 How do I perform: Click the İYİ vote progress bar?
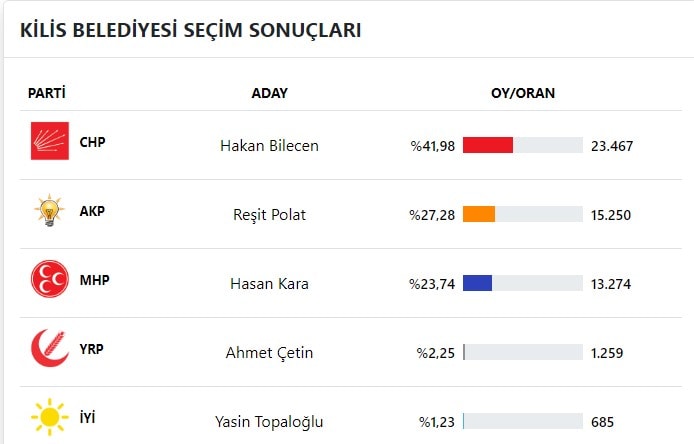[523, 421]
